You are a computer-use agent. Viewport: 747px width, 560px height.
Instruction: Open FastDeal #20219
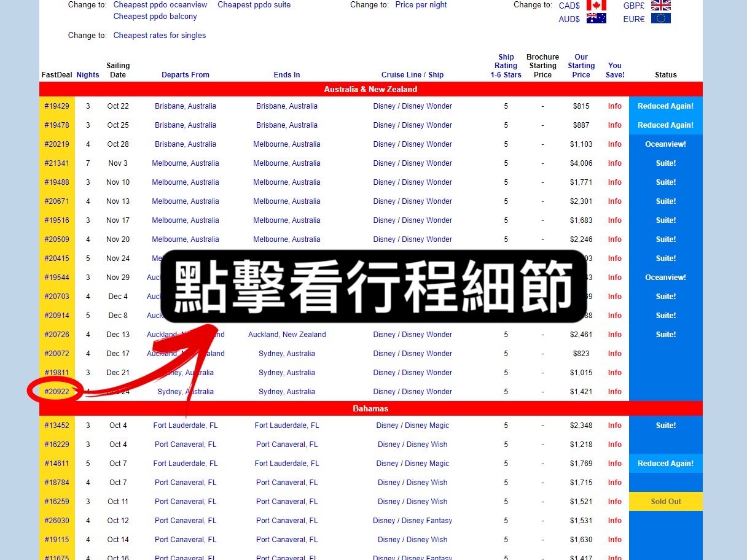tap(57, 144)
